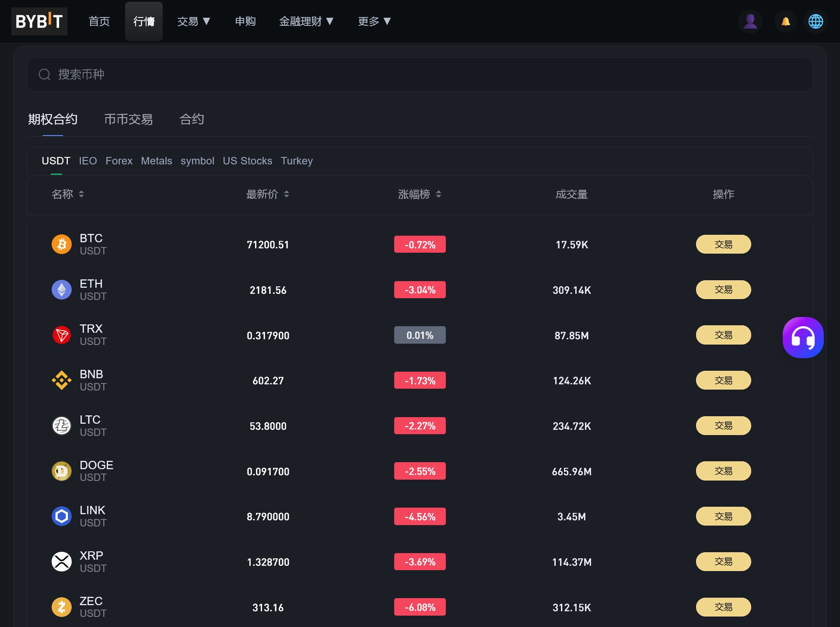This screenshot has width=840, height=627.
Task: Click the LTC coin icon
Action: coord(62,426)
